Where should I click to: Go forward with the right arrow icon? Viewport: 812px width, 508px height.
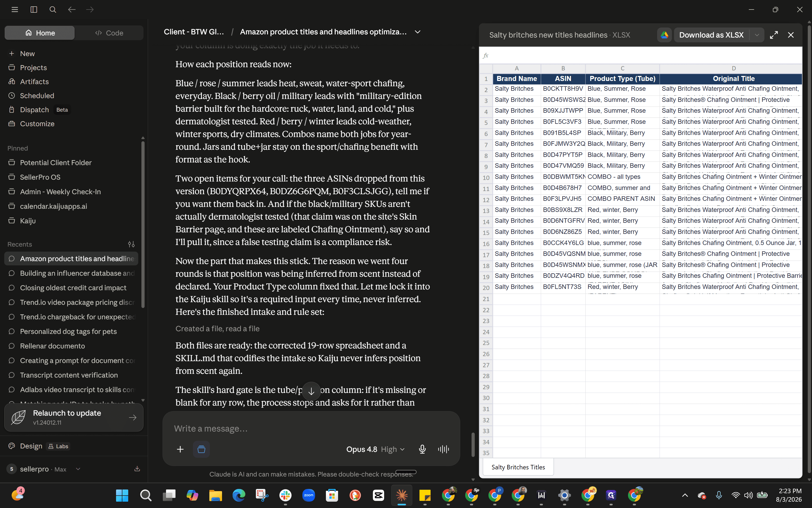click(90, 10)
